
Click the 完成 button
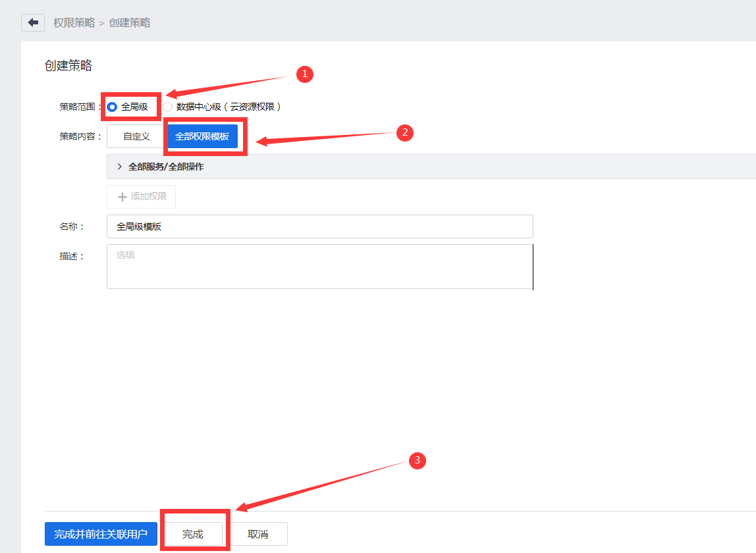point(193,534)
